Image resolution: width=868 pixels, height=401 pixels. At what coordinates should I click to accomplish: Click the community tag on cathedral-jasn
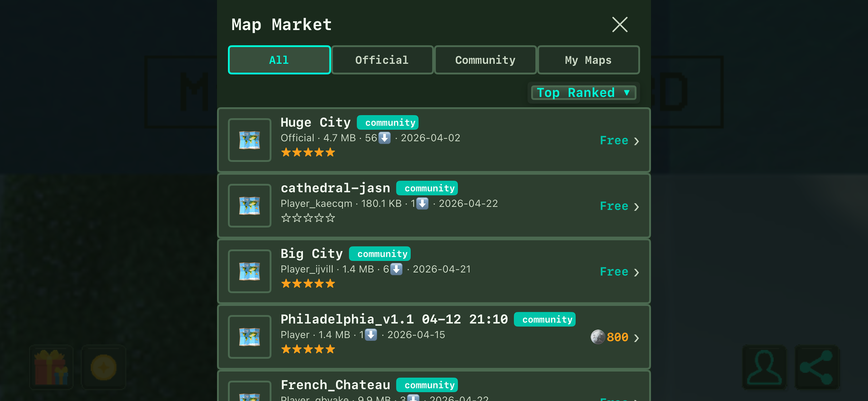pyautogui.click(x=427, y=188)
